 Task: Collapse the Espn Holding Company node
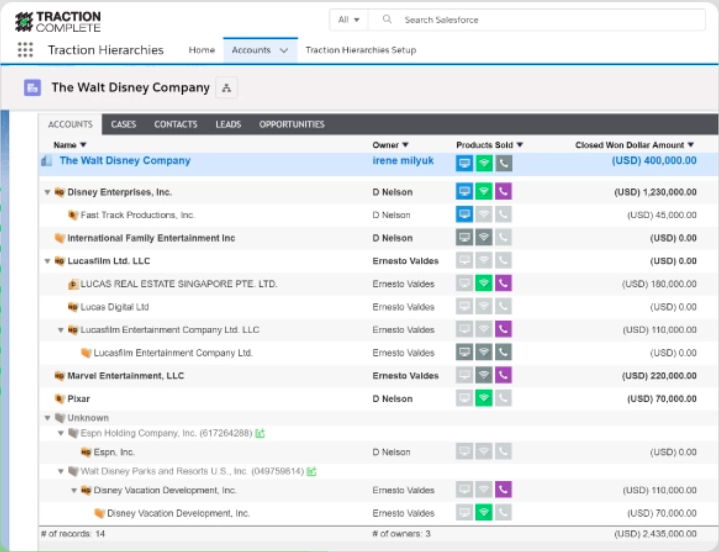click(61, 433)
